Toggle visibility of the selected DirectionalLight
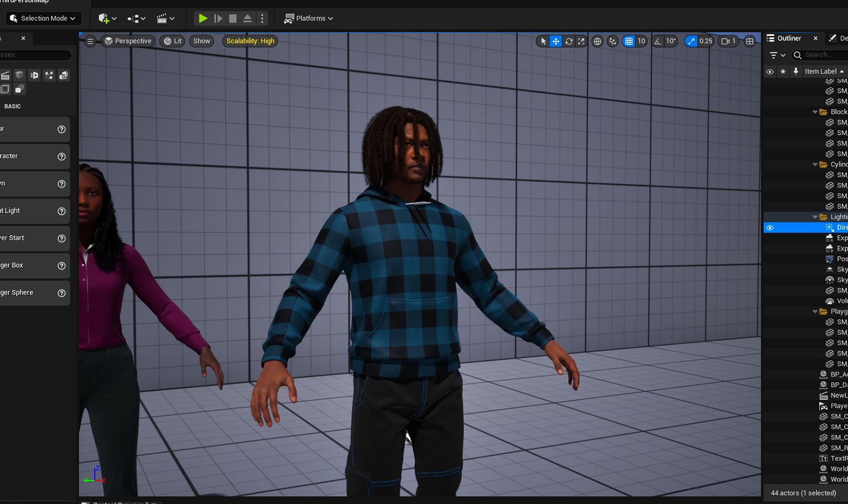This screenshot has width=848, height=504. [769, 227]
